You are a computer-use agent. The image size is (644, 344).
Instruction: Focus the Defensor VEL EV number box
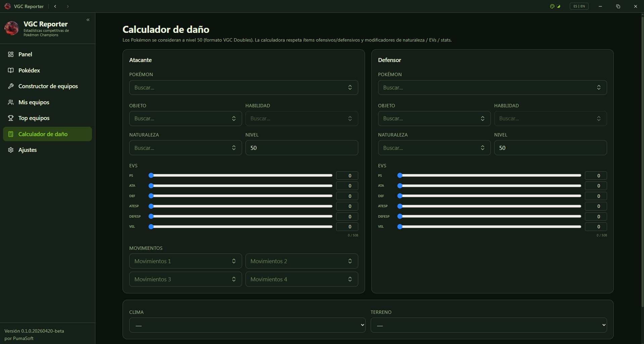point(596,227)
